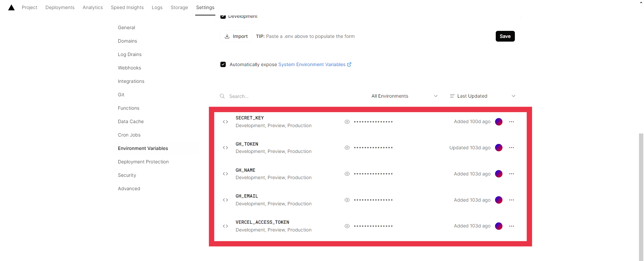Click the external link icon after System Environment Variables
Viewport: 644px width, 261px height.
(x=349, y=64)
